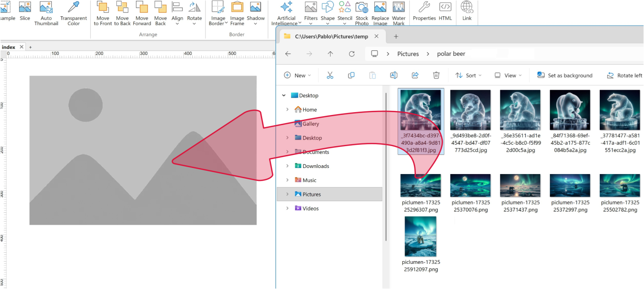Click the Transparent Color eyedropper tool
The image size is (644, 289).
74,8
